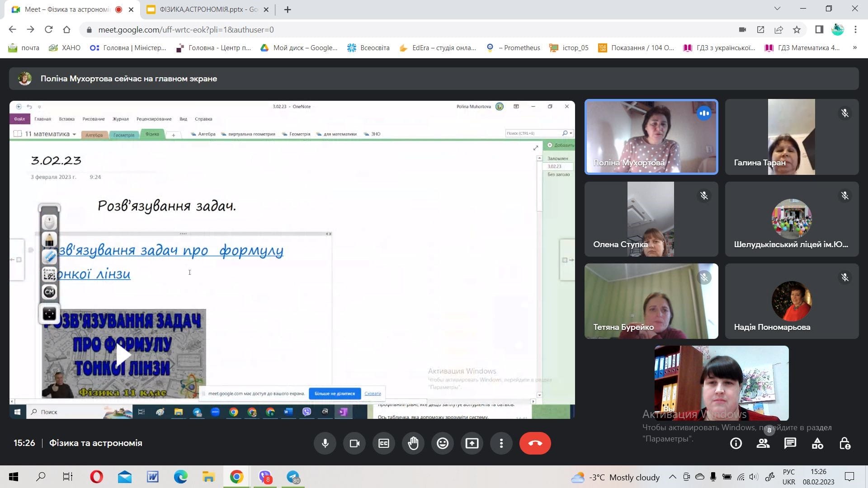Open a new browser tab with plus button
This screenshot has height=488, width=868.
click(x=288, y=9)
